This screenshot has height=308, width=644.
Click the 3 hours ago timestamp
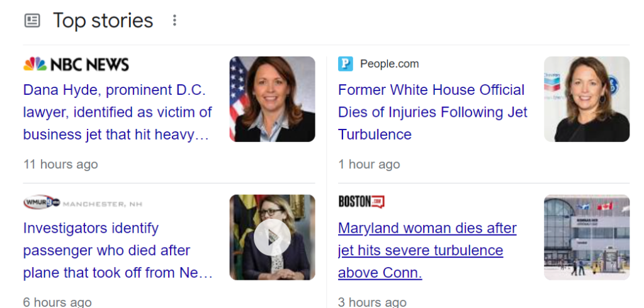click(372, 302)
